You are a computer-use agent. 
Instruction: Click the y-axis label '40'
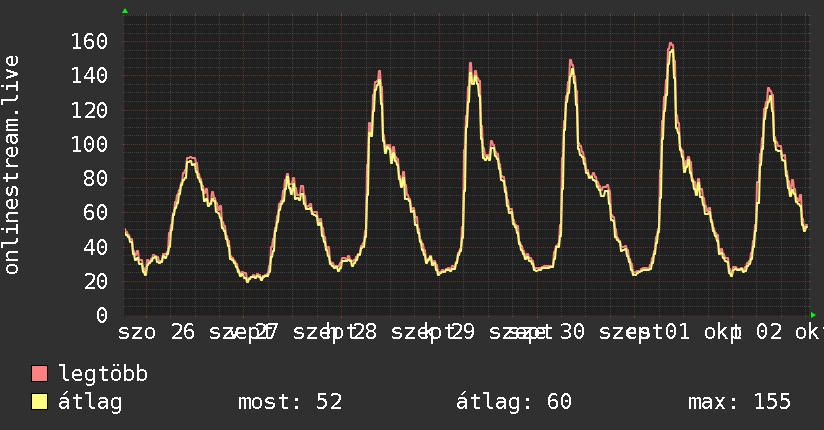tap(96, 247)
